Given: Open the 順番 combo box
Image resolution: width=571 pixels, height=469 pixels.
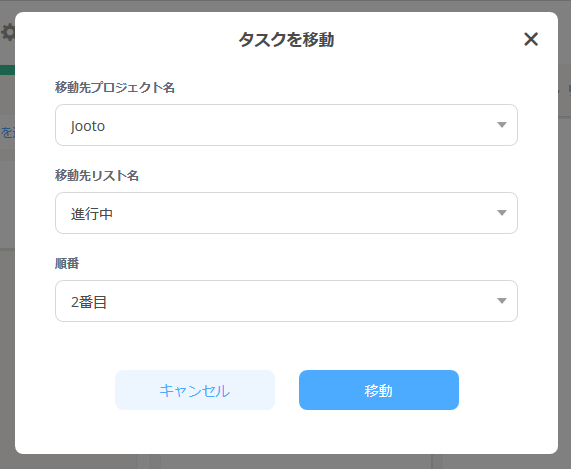Looking at the screenshot, I should point(286,301).
